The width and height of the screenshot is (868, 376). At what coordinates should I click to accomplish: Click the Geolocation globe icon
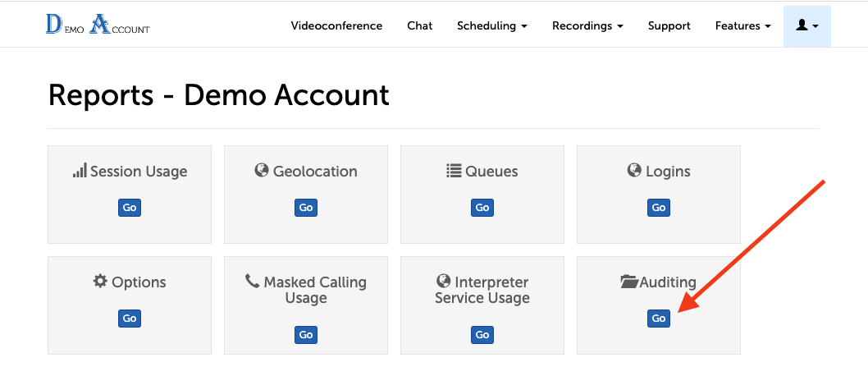point(262,171)
